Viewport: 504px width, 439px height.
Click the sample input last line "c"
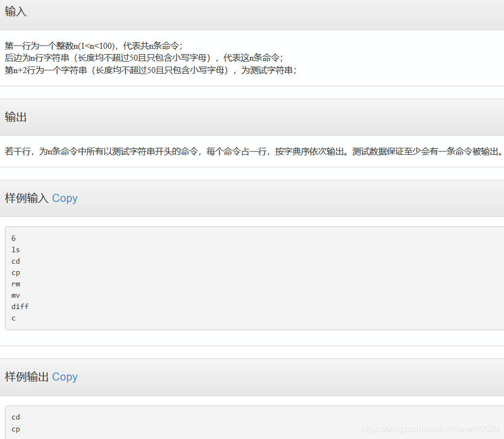click(14, 318)
